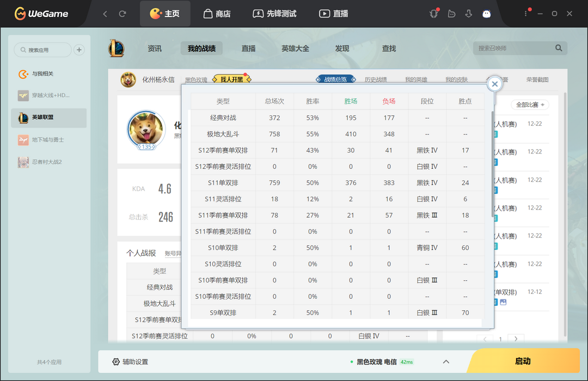Click the 黑色玫瑰 电信 server selector
The width and height of the screenshot is (588, 381).
click(382, 362)
